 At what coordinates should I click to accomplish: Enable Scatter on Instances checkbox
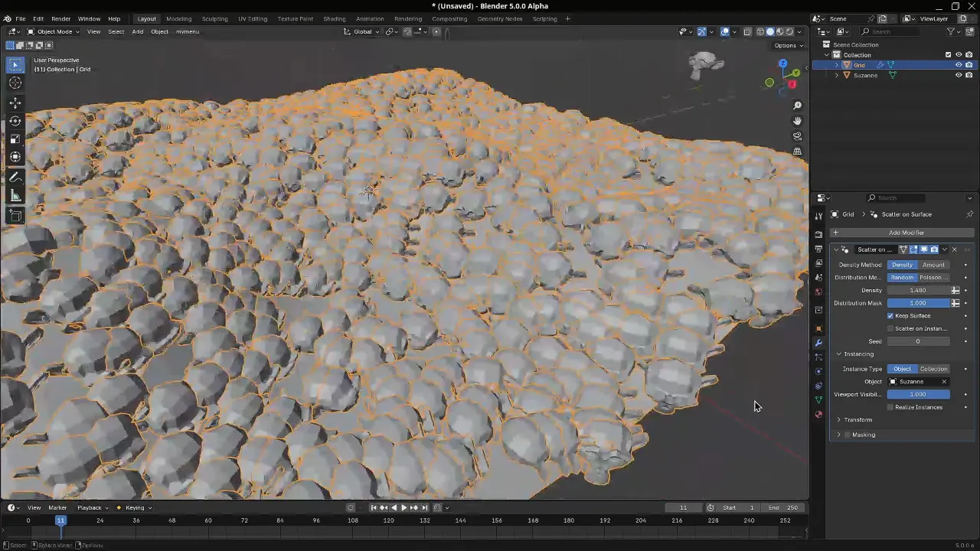click(890, 329)
